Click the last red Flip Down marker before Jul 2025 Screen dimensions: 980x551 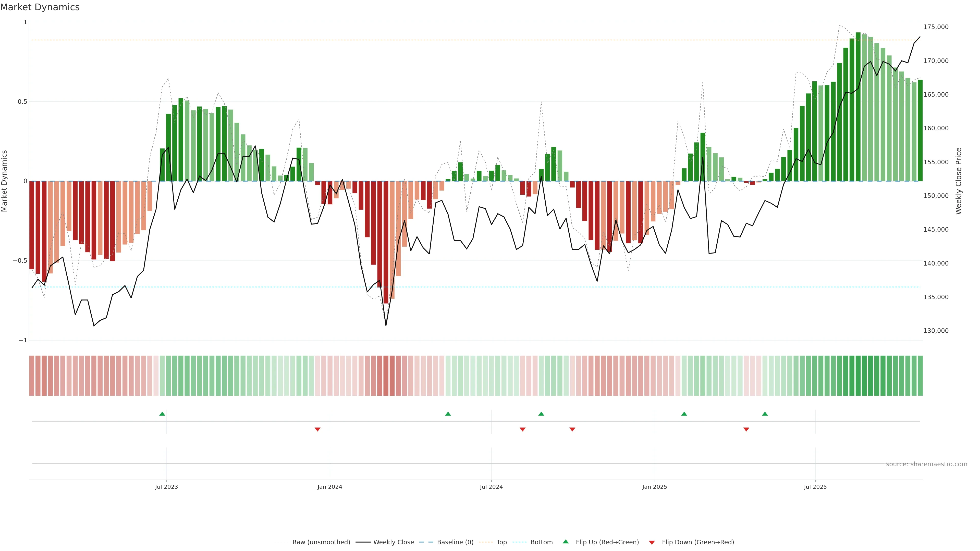pos(746,429)
